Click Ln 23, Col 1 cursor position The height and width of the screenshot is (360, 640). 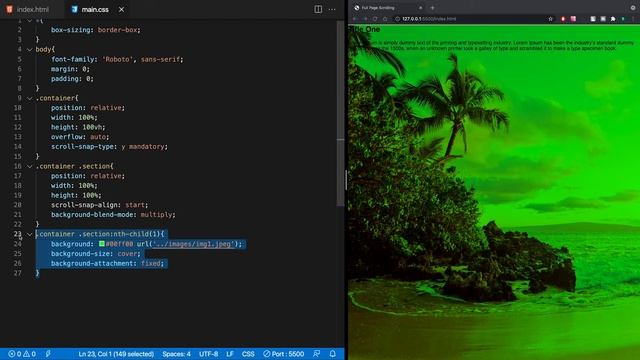[x=116, y=354]
